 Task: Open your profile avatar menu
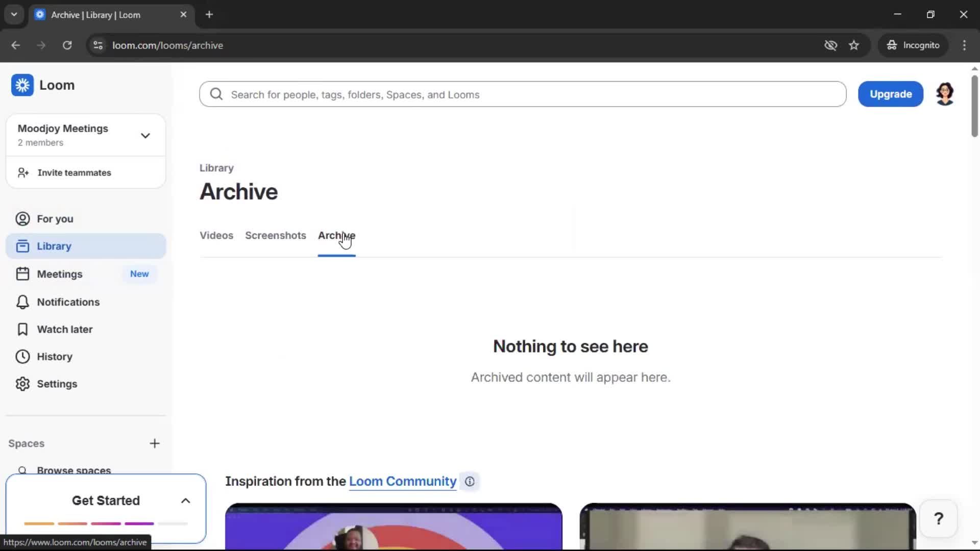pos(945,94)
